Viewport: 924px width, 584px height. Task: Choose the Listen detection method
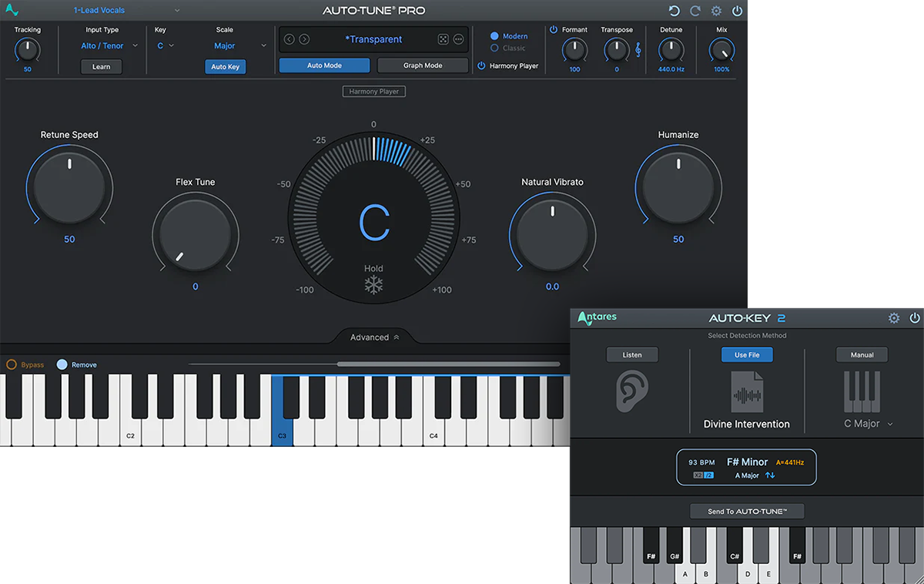pos(632,354)
